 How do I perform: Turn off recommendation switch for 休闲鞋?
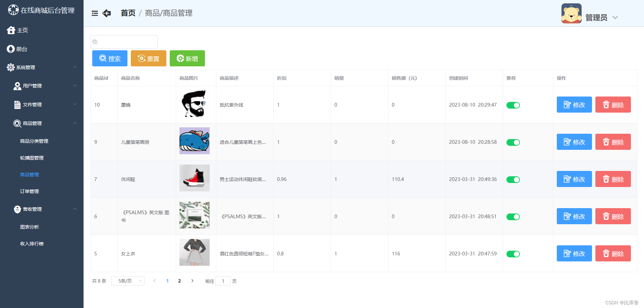tap(513, 179)
